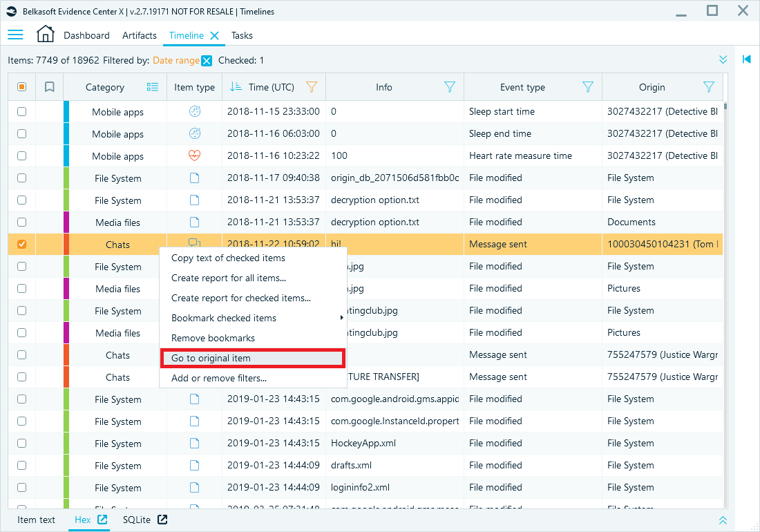760x532 pixels.
Task: Click the Item type column header
Action: click(194, 87)
